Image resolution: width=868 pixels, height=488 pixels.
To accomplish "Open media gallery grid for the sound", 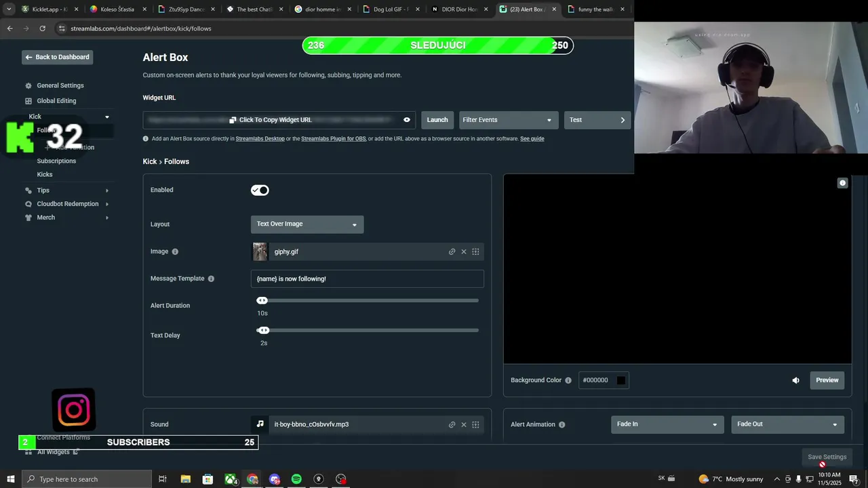I will pyautogui.click(x=475, y=424).
